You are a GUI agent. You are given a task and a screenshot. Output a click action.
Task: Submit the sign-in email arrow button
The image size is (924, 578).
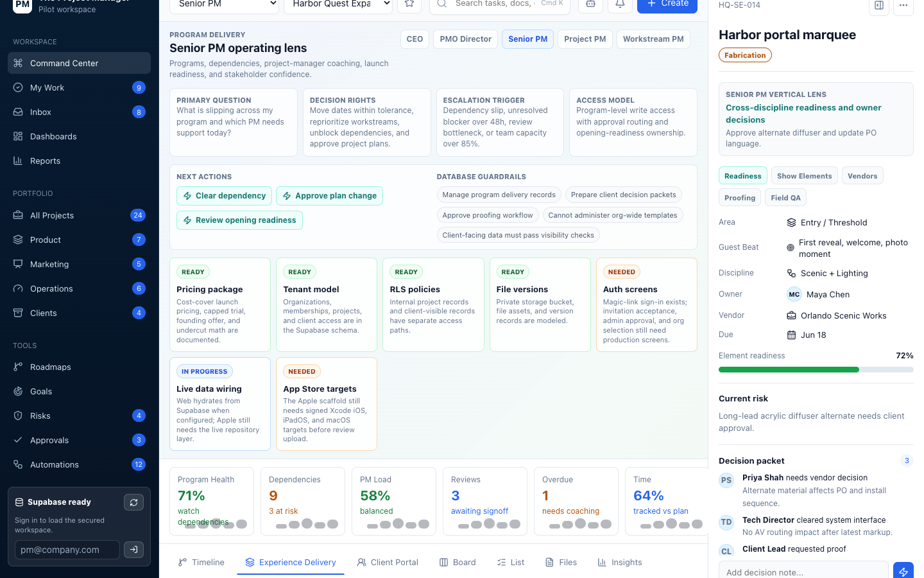tap(133, 550)
